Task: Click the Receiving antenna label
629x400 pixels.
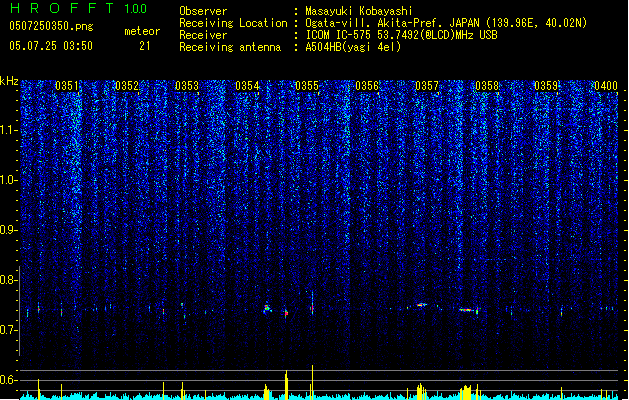Action: point(230,47)
